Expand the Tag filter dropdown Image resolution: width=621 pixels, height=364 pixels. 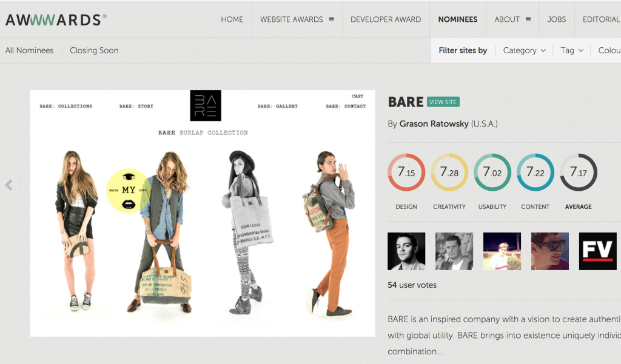point(572,50)
